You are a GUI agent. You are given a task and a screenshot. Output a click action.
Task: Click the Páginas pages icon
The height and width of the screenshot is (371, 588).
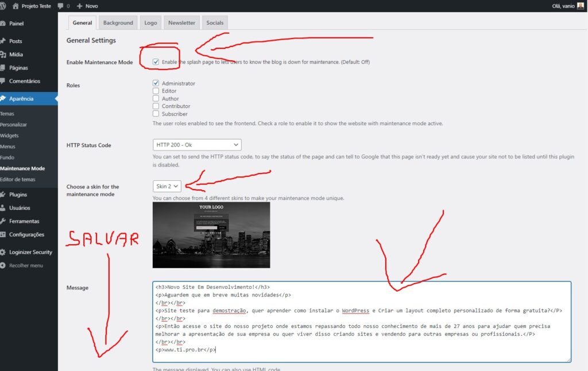tap(3, 68)
